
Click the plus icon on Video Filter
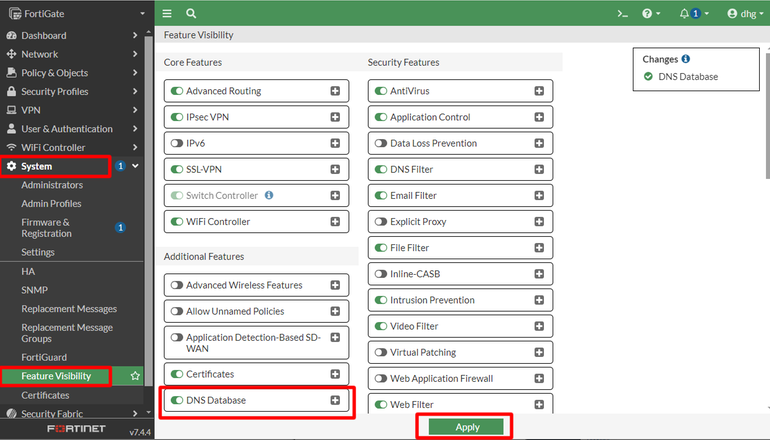tap(539, 326)
